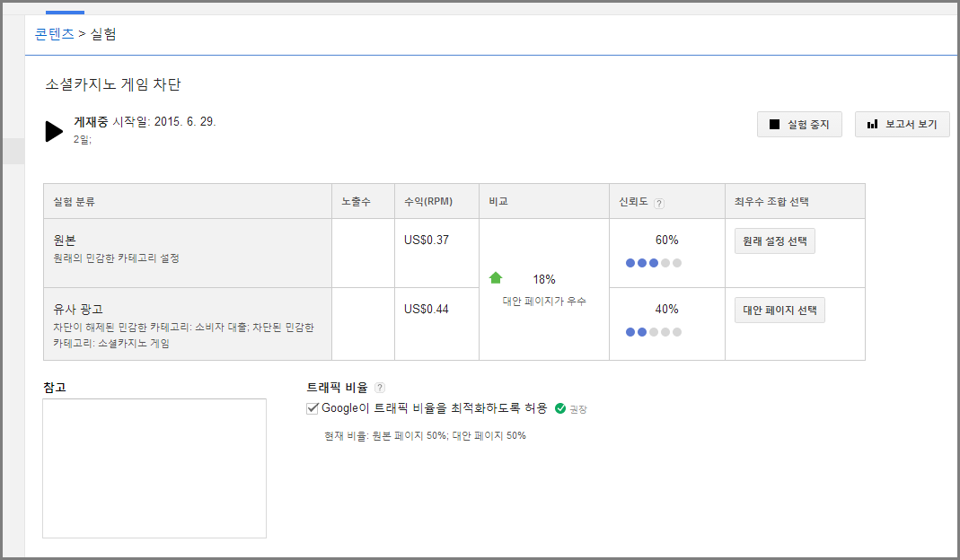Open the help icon next to 신뢰도
The height and width of the screenshot is (560, 960).
pyautogui.click(x=659, y=203)
